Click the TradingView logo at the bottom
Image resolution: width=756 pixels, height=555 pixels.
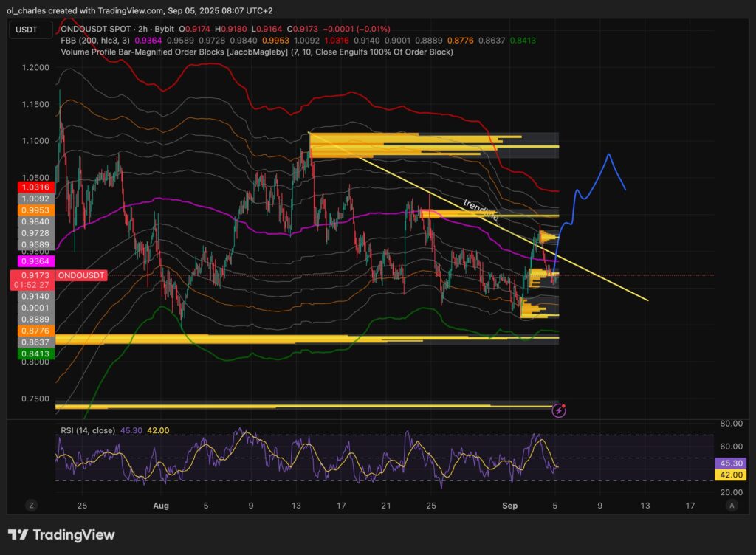coord(61,534)
